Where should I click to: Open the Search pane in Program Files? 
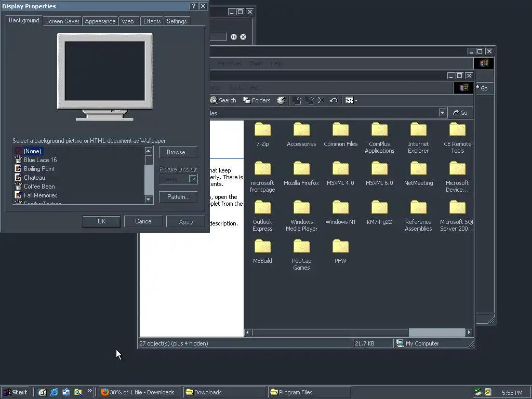223,100
